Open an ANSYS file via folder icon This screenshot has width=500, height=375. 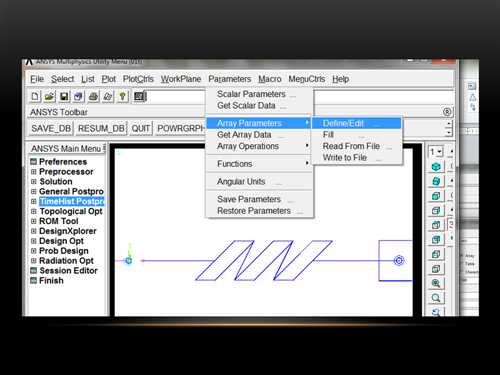(x=49, y=97)
